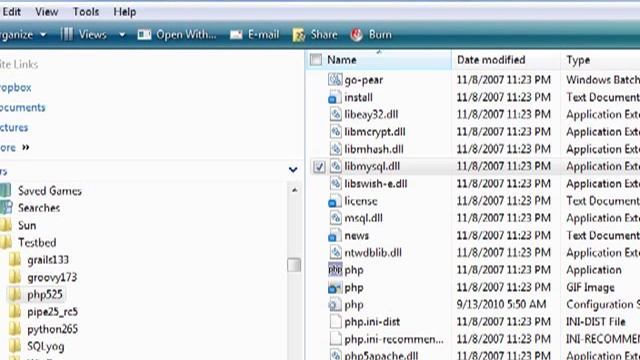This screenshot has width=640, height=360.
Task: Click the Burn toolbar button
Action: [x=371, y=35]
